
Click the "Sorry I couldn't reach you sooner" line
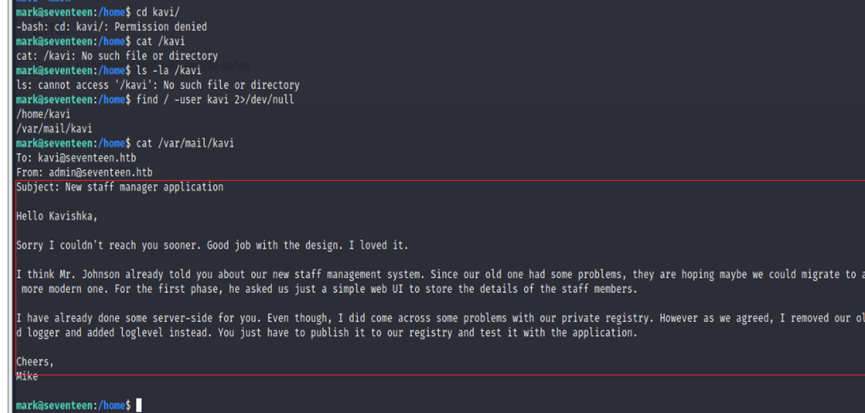coord(212,245)
